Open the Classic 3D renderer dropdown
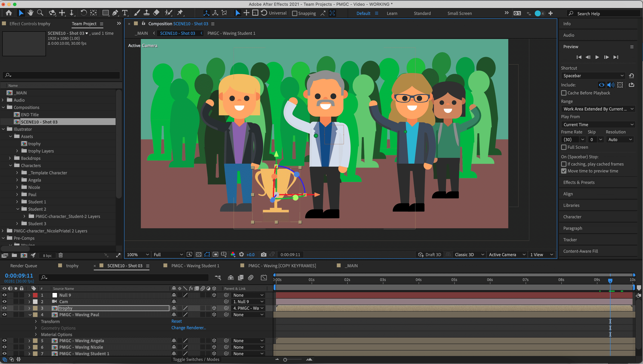This screenshot has height=364, width=643. 469,255
